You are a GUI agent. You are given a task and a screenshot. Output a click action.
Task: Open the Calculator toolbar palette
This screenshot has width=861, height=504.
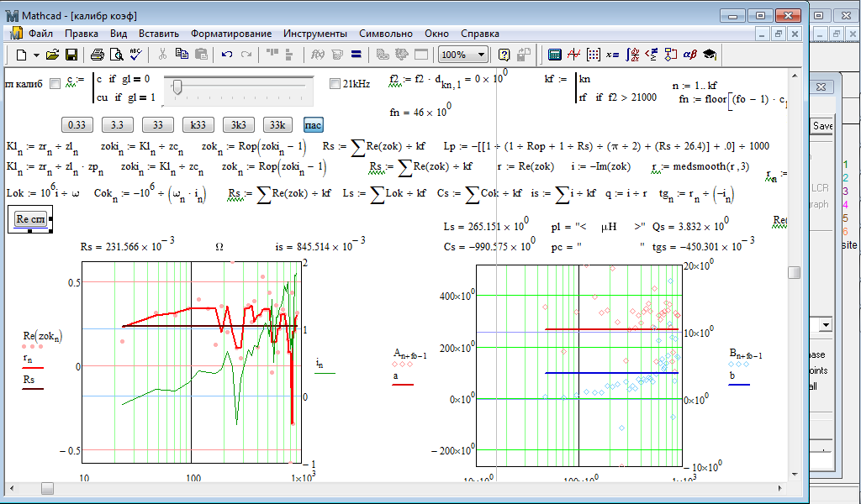(555, 55)
